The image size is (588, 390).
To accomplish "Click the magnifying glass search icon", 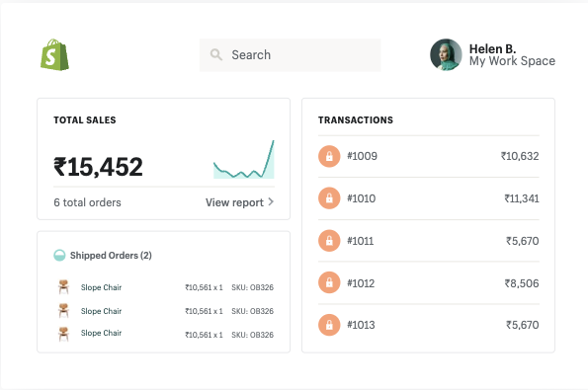I will (x=216, y=54).
